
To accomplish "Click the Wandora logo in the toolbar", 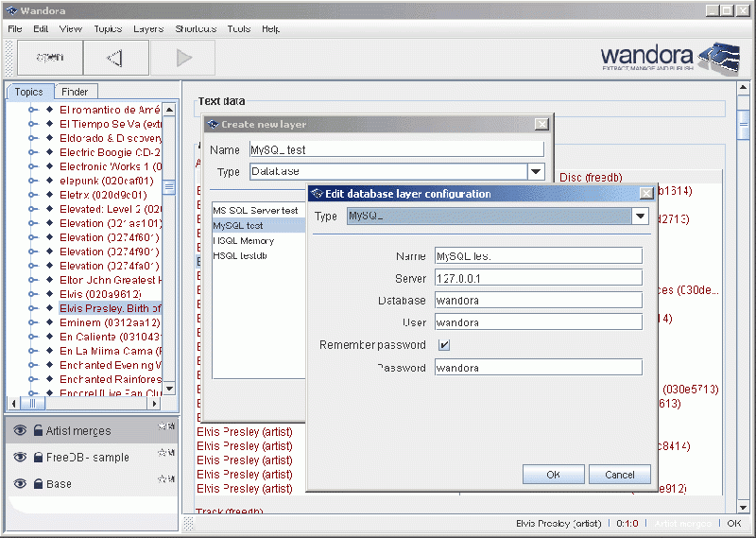I will (669, 58).
